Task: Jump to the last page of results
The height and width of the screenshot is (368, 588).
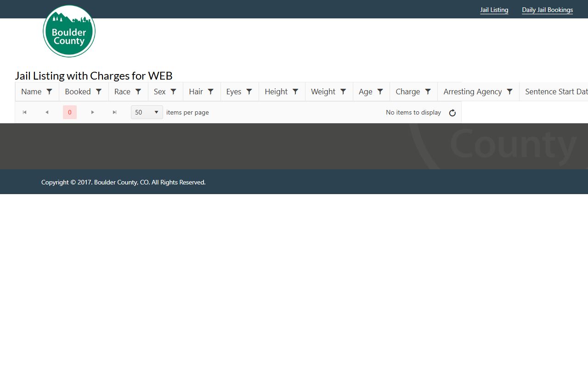Action: point(115,112)
